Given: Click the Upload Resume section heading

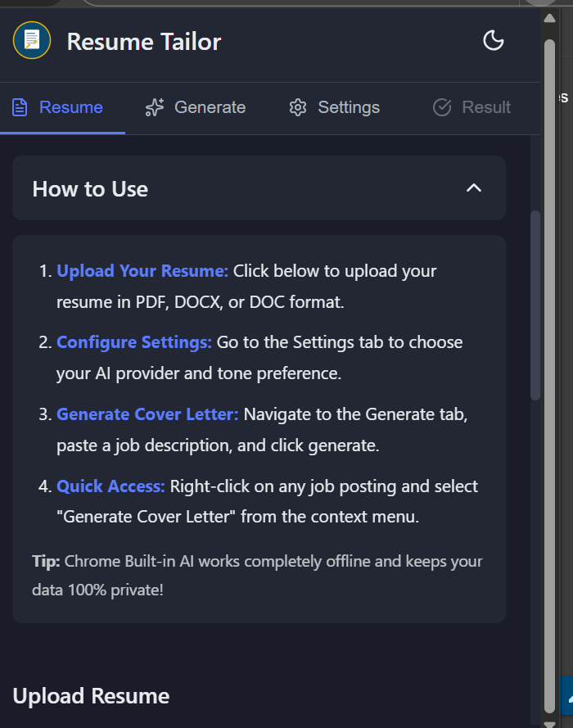Looking at the screenshot, I should pyautogui.click(x=91, y=696).
